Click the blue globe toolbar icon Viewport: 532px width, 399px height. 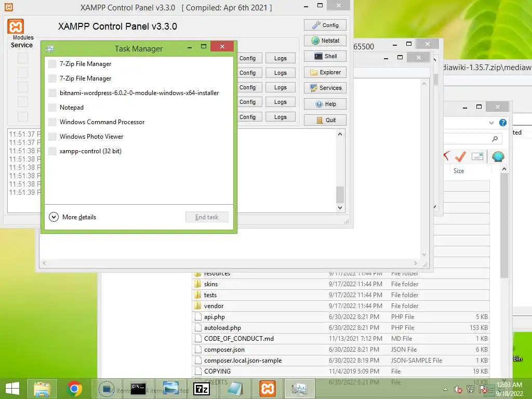click(498, 156)
